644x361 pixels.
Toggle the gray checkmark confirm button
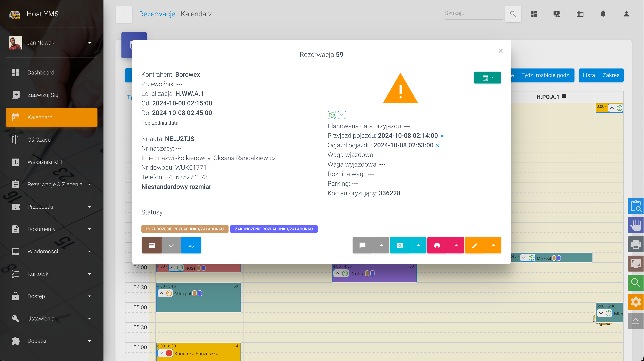coord(171,245)
